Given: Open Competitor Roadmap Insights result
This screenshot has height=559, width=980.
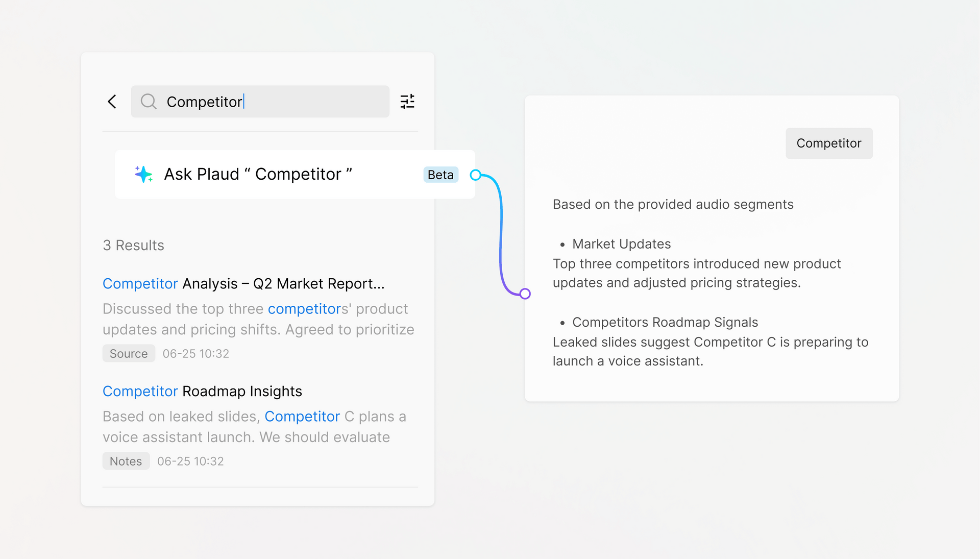Looking at the screenshot, I should point(202,391).
